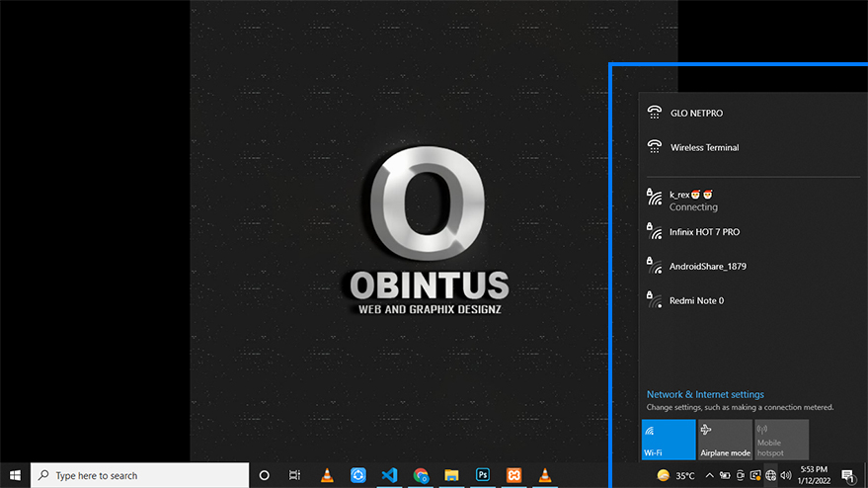Launch Google Chrome from the taskbar

(x=421, y=475)
